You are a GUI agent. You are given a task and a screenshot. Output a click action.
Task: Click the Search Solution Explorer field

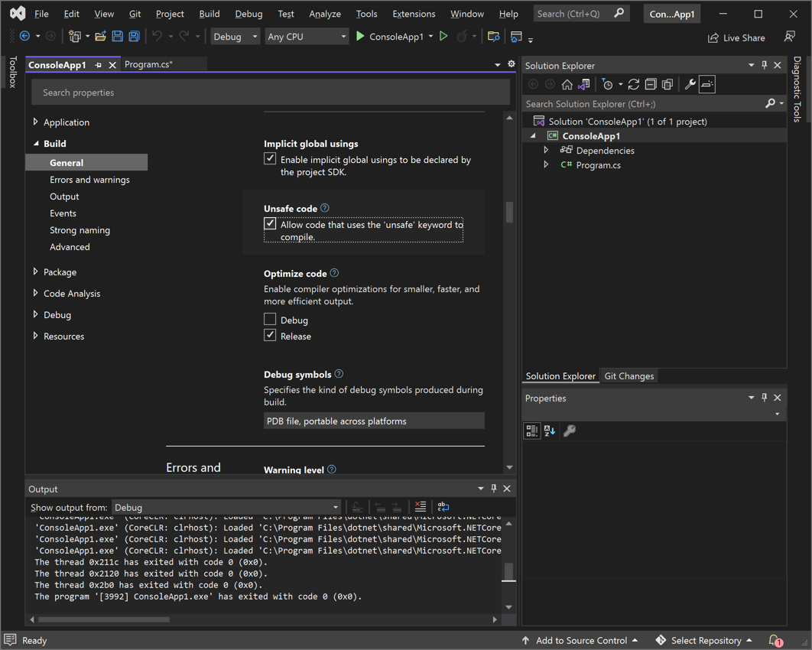pos(645,103)
